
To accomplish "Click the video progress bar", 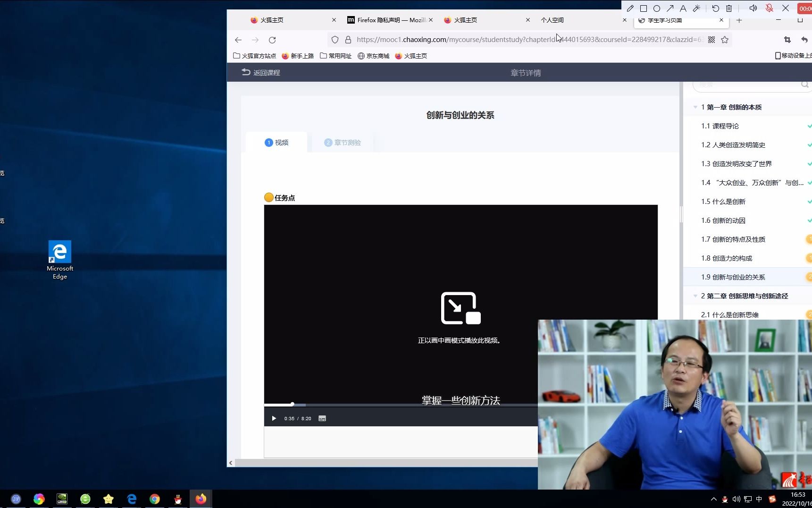I will click(401, 405).
